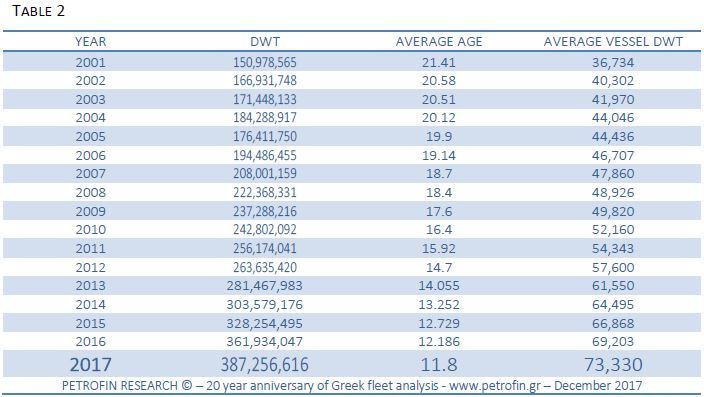Click average vessel DWT 46,707
This screenshot has height=397, width=704.
click(613, 155)
